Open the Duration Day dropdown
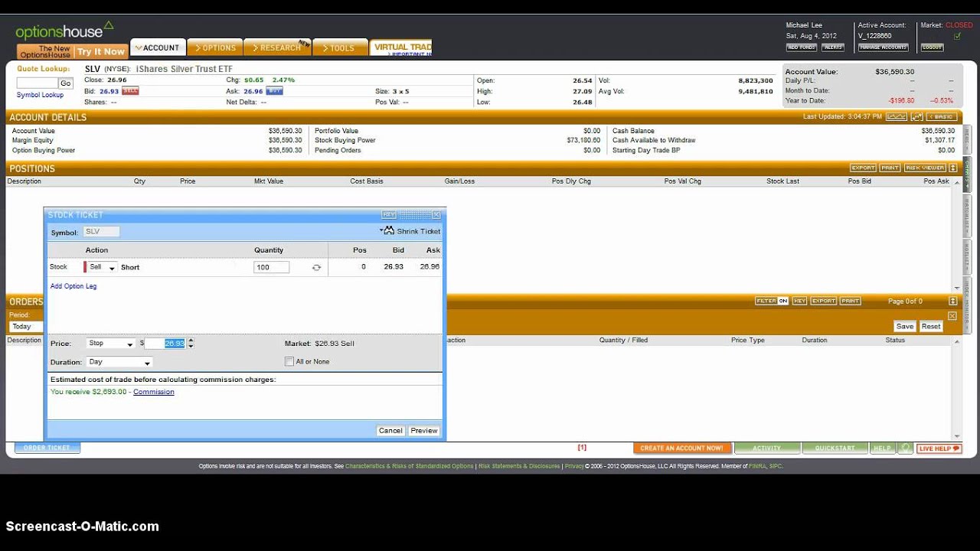Viewport: 980px width, 551px height. point(119,362)
